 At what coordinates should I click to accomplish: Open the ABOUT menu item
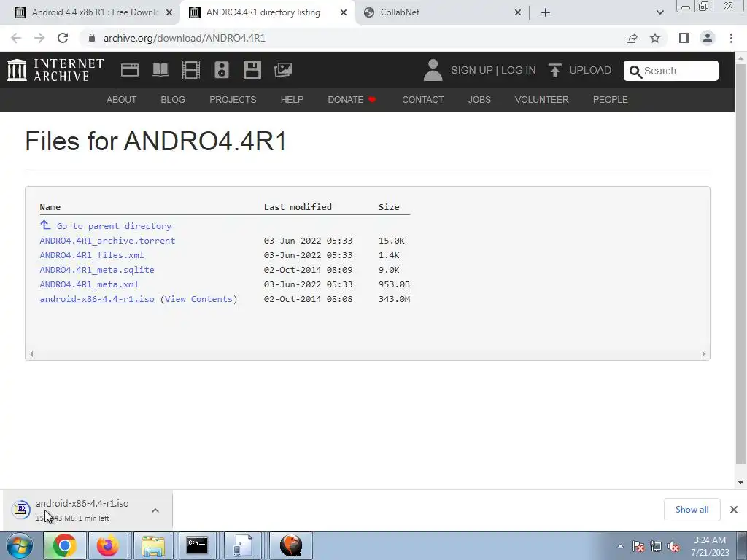pyautogui.click(x=122, y=99)
